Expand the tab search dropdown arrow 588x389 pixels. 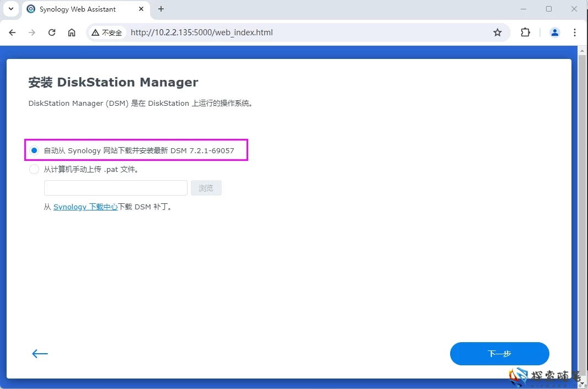(10, 9)
